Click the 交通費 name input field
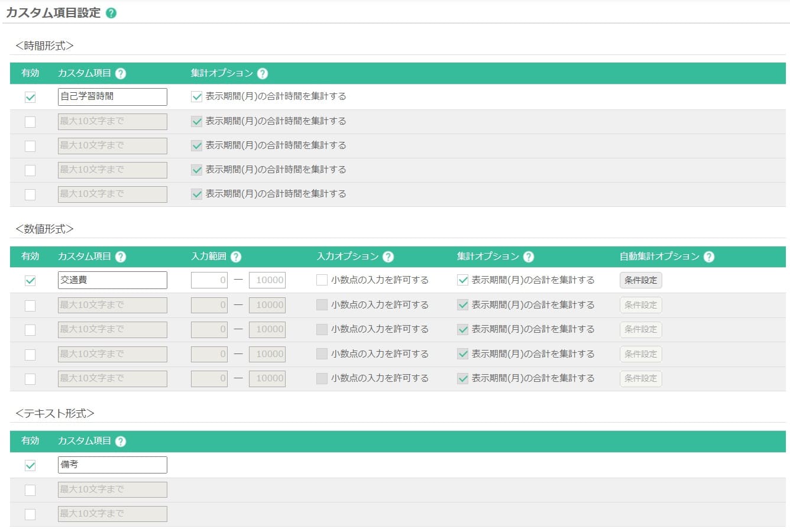 coord(112,280)
